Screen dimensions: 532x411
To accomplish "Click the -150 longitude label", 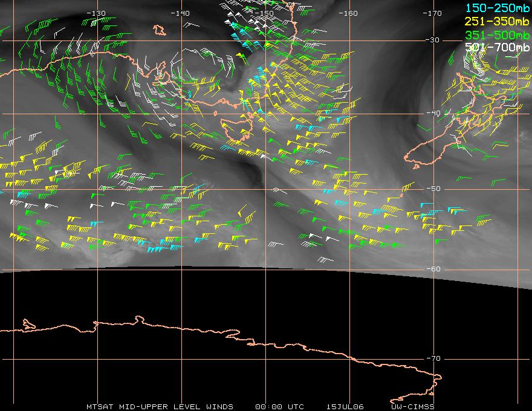I will [264, 13].
